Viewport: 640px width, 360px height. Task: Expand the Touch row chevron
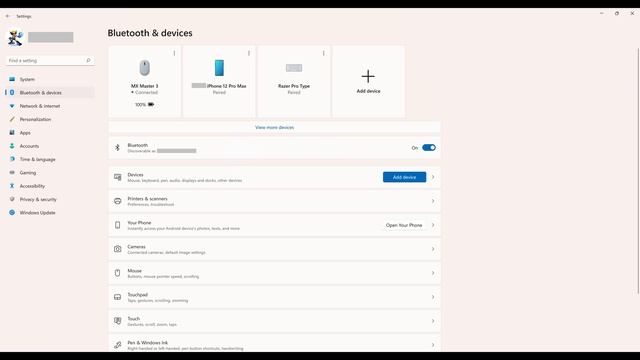click(433, 321)
